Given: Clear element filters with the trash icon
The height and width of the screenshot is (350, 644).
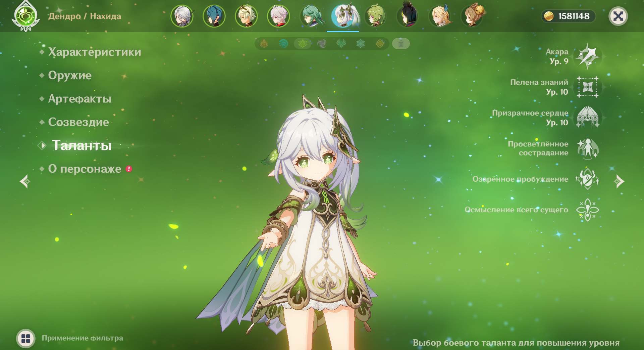Looking at the screenshot, I should tap(401, 44).
